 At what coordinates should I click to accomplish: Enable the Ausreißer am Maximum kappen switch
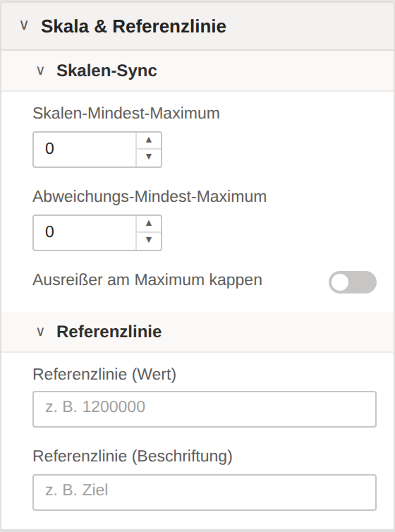(x=353, y=282)
